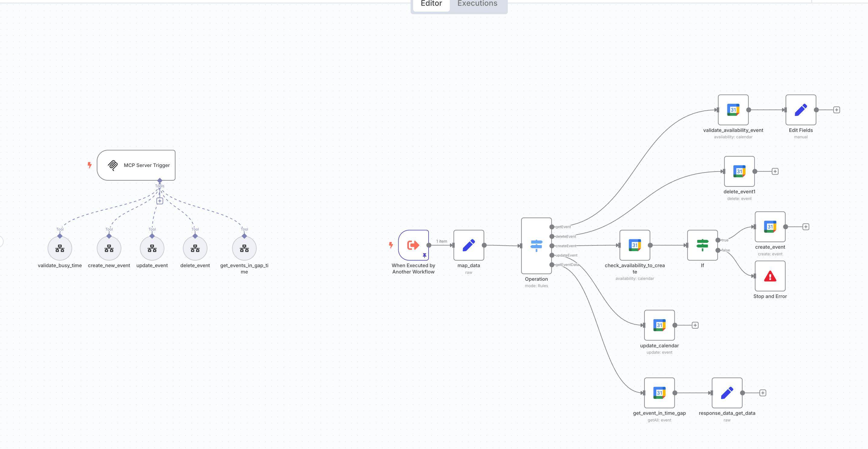Select the Operation switch node
The width and height of the screenshot is (868, 449).
[536, 246]
